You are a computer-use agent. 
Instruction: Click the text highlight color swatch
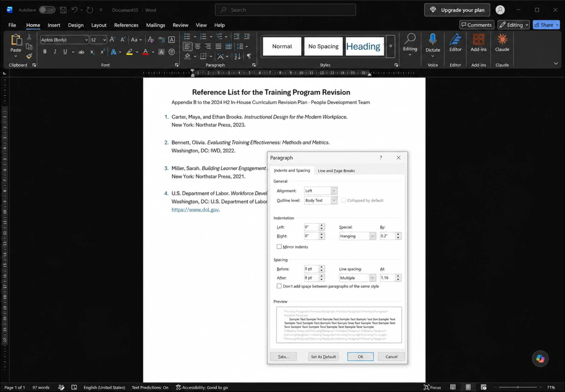click(129, 52)
